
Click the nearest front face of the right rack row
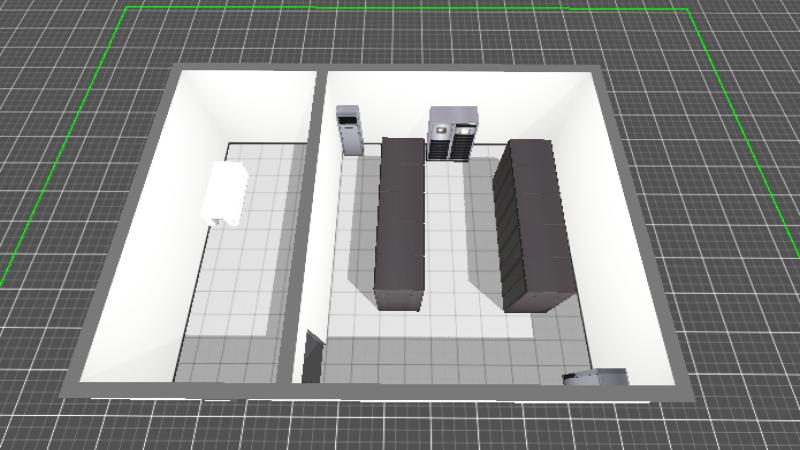point(536,296)
